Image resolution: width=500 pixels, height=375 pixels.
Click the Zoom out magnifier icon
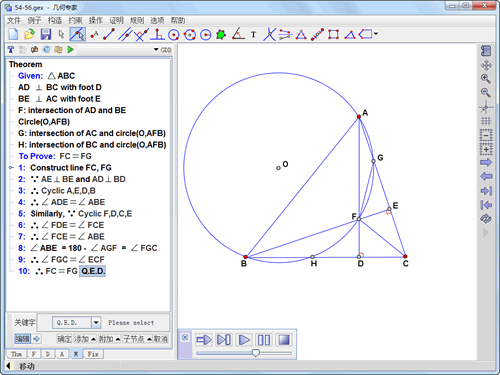pyautogui.click(x=486, y=93)
